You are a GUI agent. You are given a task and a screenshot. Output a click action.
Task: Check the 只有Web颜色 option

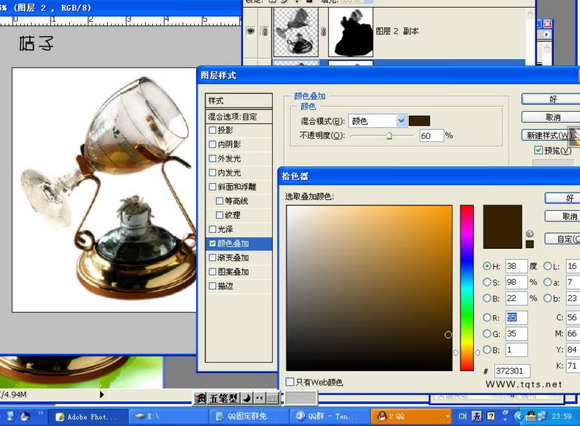[290, 382]
